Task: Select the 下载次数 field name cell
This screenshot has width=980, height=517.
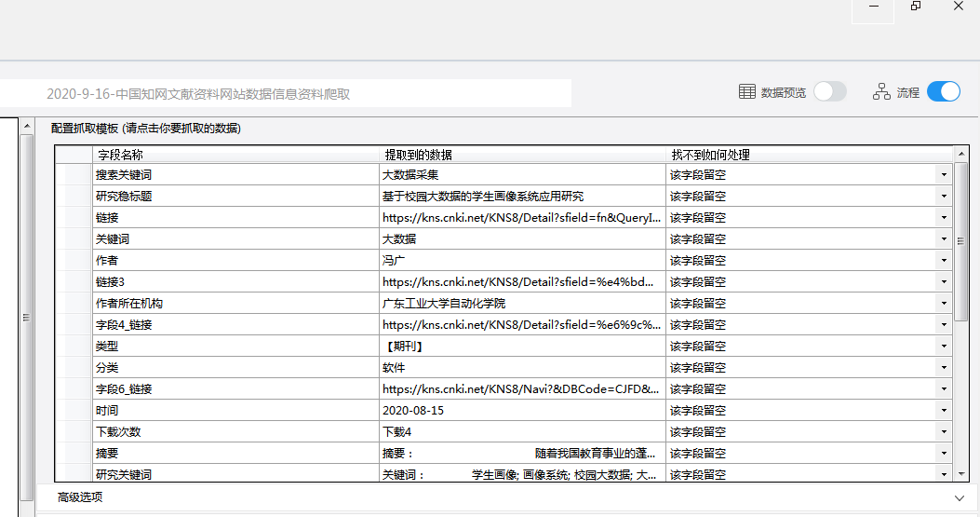Action: coord(235,432)
